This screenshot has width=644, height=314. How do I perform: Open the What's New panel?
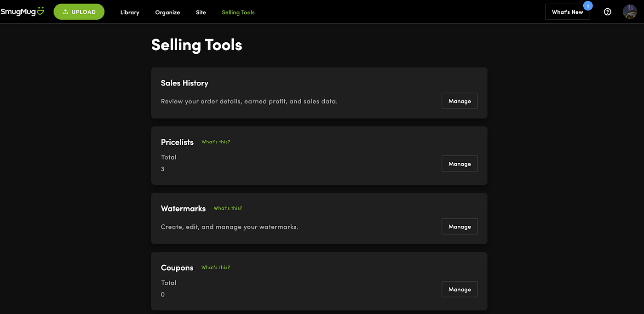567,12
